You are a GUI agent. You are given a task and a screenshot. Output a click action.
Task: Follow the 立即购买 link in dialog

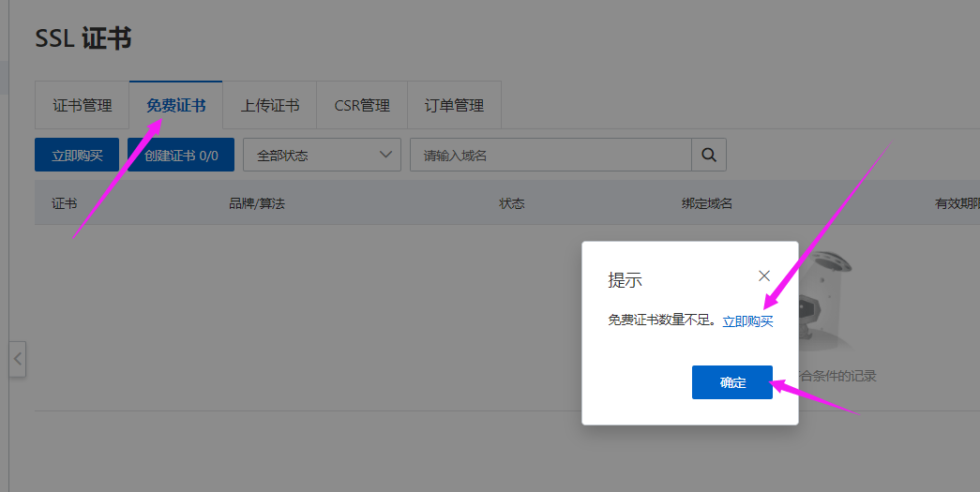coord(747,321)
